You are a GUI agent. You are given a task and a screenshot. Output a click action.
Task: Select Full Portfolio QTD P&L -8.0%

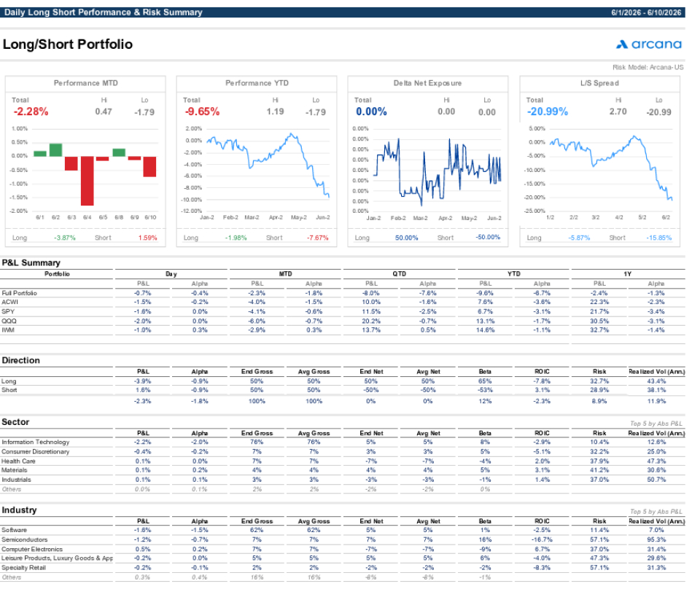click(371, 293)
